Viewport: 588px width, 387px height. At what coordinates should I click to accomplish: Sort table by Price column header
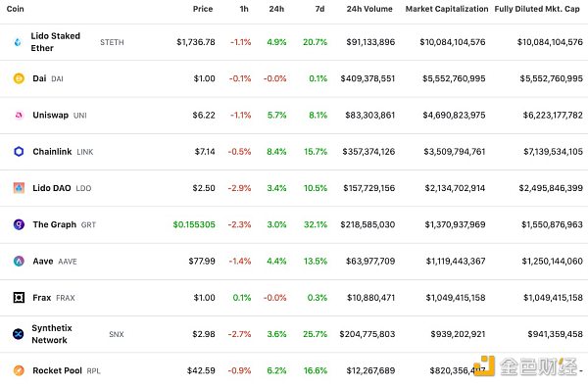[x=203, y=9]
